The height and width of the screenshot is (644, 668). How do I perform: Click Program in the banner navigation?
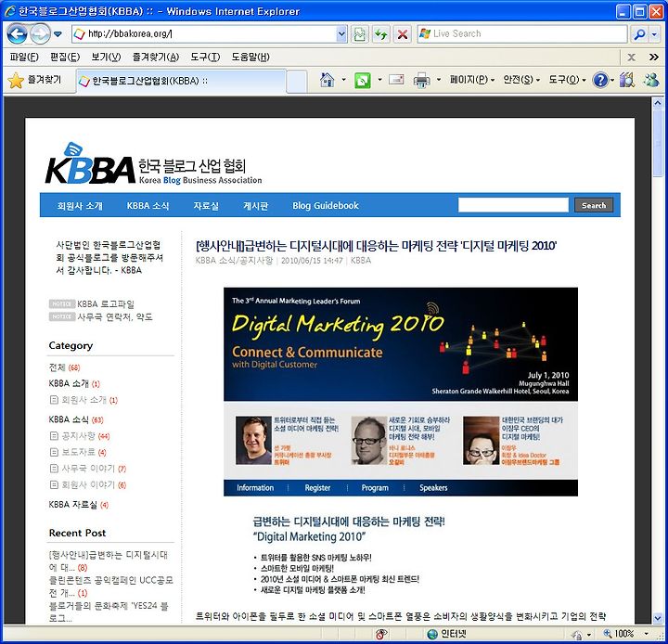375,488
